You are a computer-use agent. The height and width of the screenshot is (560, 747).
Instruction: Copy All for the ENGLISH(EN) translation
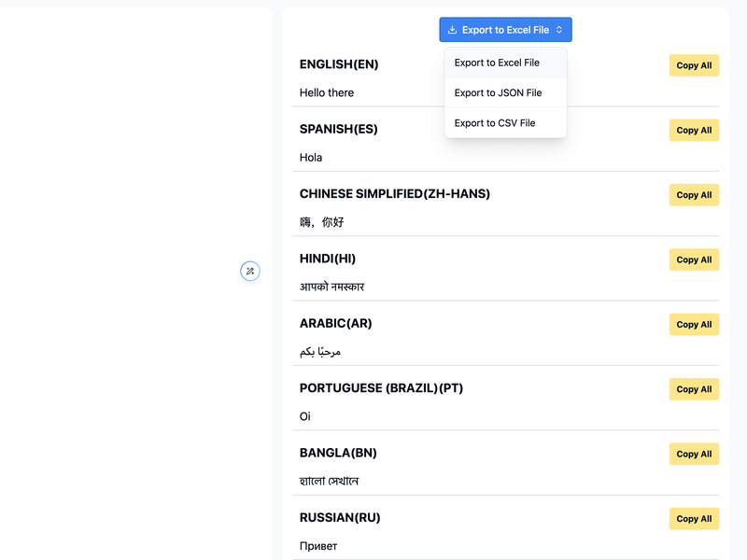[x=694, y=65]
